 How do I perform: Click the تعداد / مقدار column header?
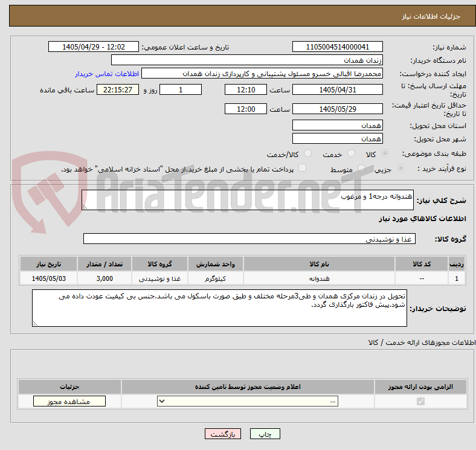[105, 264]
